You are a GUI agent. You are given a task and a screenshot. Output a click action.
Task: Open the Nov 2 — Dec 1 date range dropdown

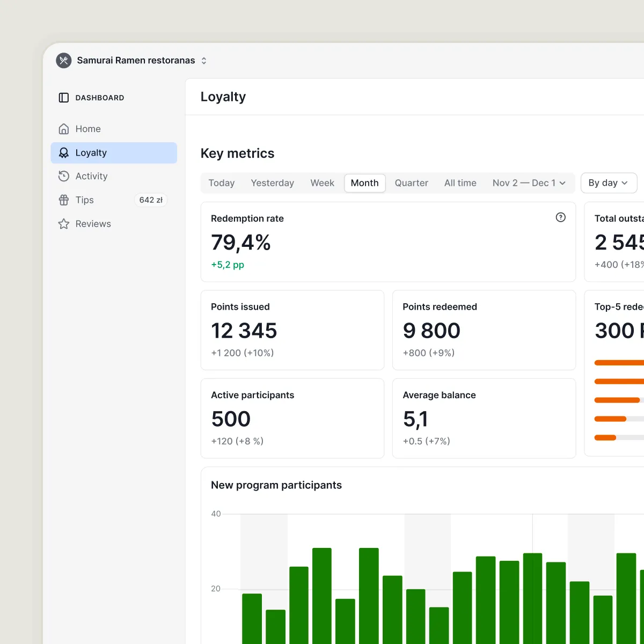(529, 183)
